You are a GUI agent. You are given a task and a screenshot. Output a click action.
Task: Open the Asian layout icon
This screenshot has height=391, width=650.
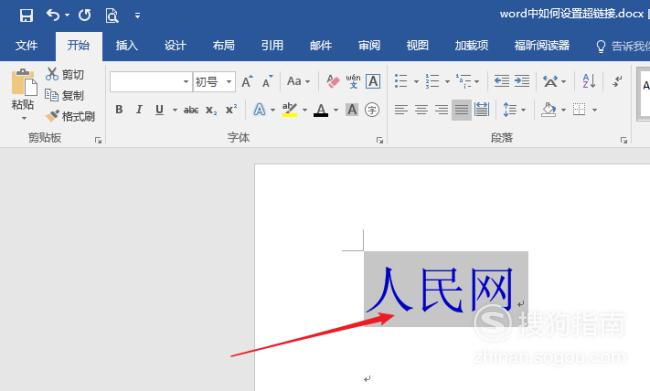point(551,81)
